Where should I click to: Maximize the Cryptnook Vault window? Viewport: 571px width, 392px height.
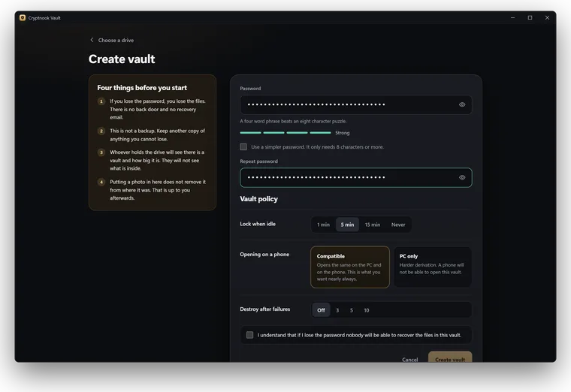coord(530,18)
